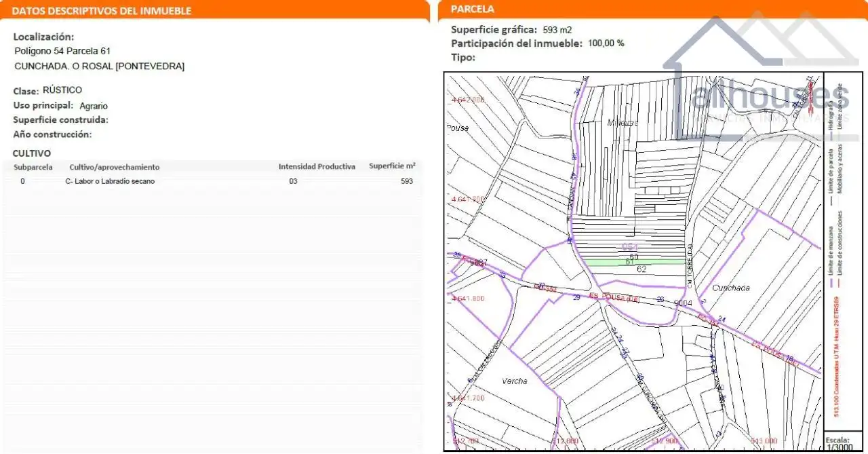
Task: Select the 'Agrario' use value
Action: point(94,106)
